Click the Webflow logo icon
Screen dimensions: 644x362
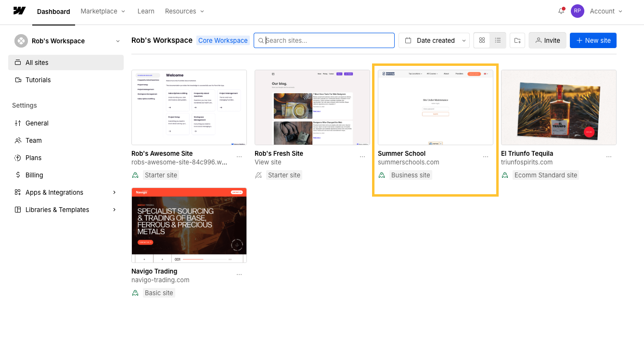(19, 11)
